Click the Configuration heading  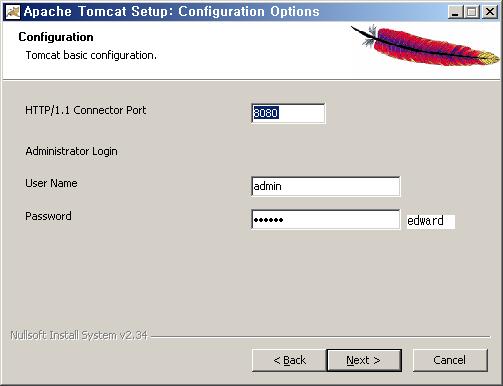coord(56,37)
